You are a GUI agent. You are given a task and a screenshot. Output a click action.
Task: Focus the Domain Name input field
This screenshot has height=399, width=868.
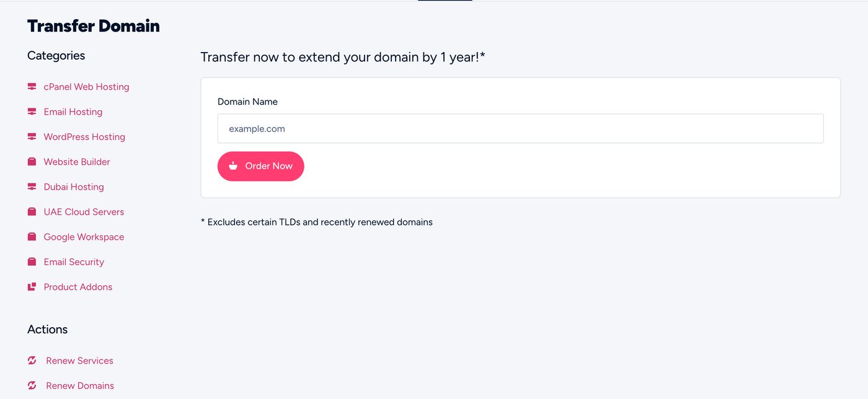pos(520,129)
